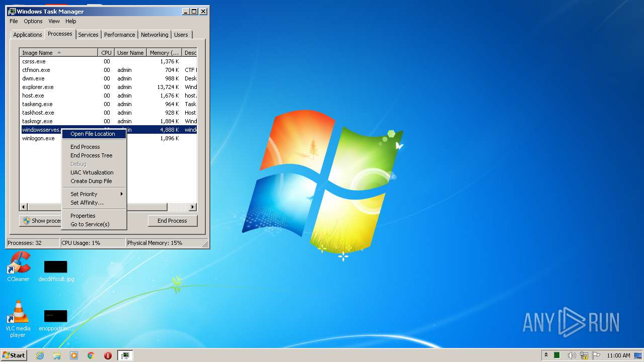Open the View menu
The image size is (644, 362).
point(54,21)
